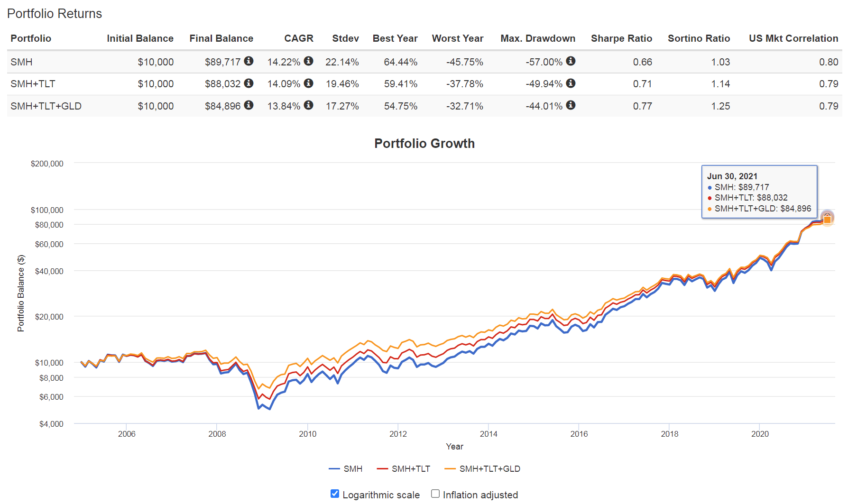This screenshot has width=848, height=504.
Task: Click info icon next to SMH+TLT+GLD final balance $84,896
Action: coord(249,105)
